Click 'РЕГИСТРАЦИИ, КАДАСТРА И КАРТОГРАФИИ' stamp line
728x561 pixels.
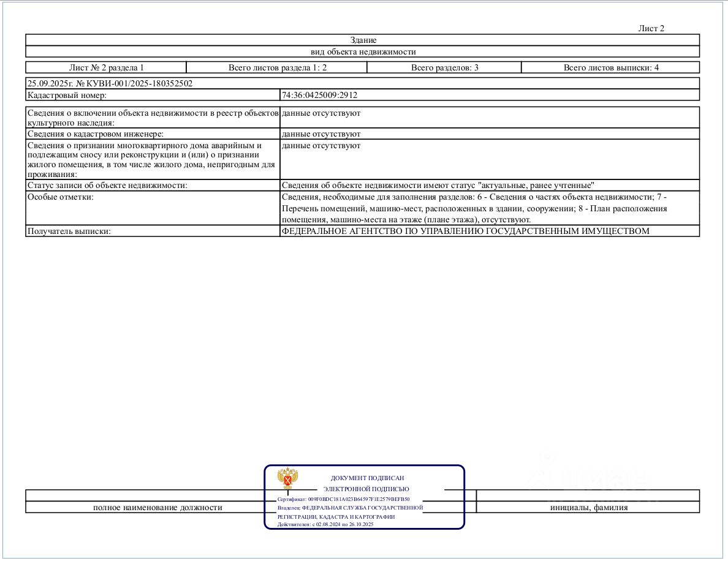click(x=336, y=516)
